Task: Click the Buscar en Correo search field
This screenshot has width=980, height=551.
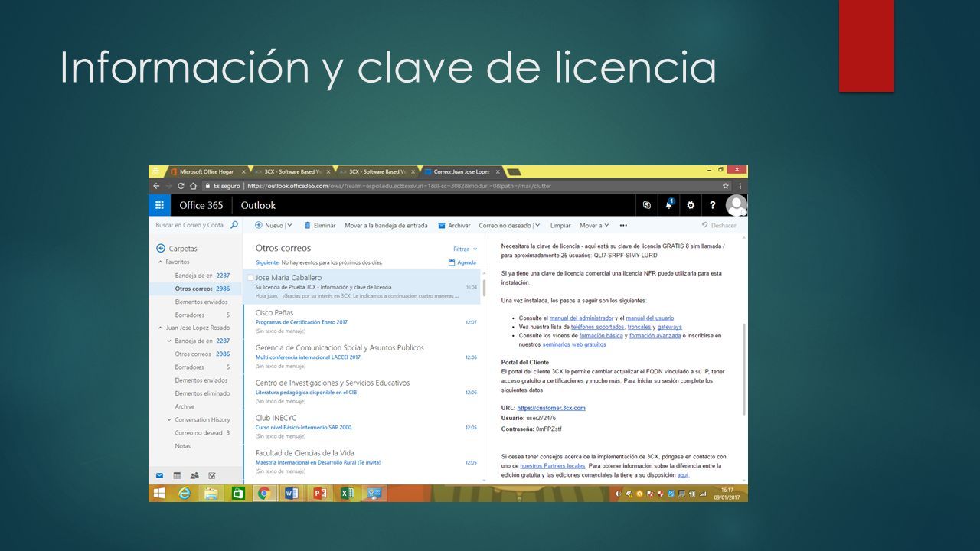Action: (191, 225)
